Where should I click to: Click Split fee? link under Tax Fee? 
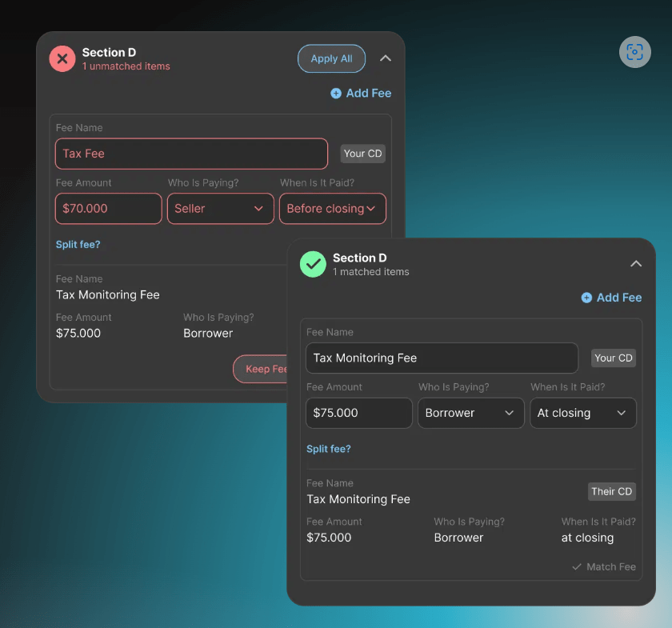coord(78,244)
